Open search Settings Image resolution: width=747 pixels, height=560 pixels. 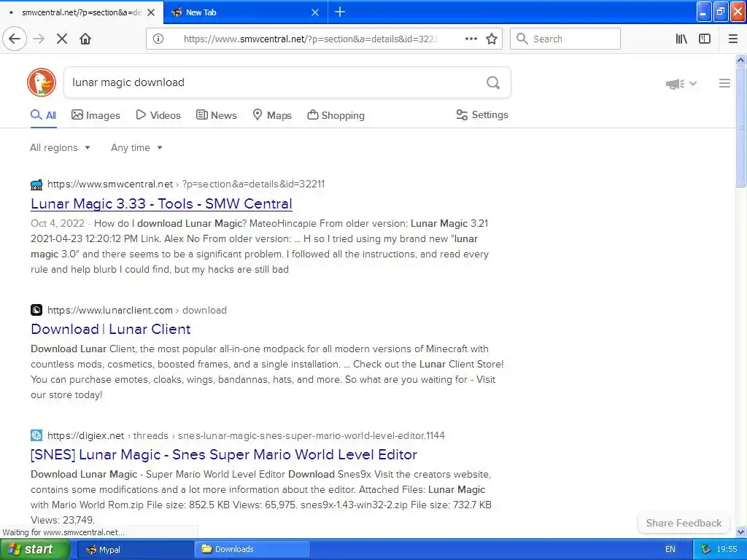click(x=482, y=114)
